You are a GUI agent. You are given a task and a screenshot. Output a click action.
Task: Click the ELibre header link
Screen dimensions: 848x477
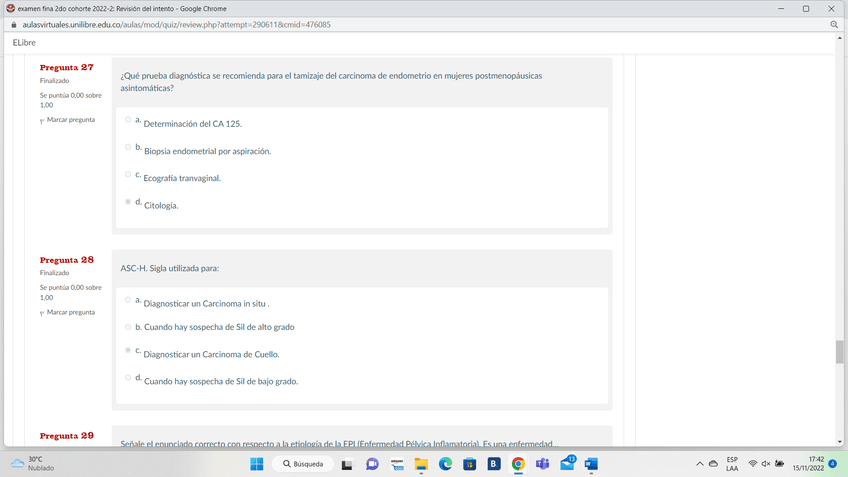pyautogui.click(x=24, y=43)
